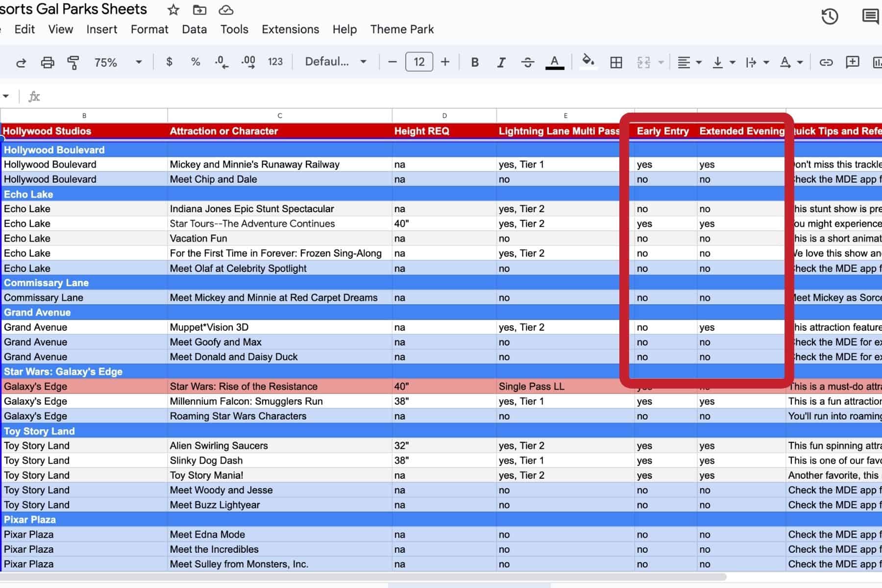Open the Data menu
The width and height of the screenshot is (882, 588).
[195, 29]
